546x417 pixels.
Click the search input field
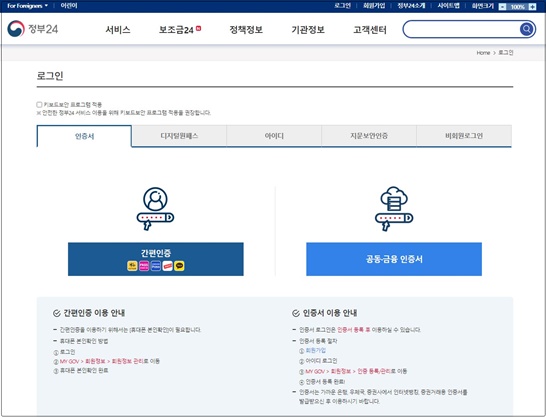click(461, 29)
